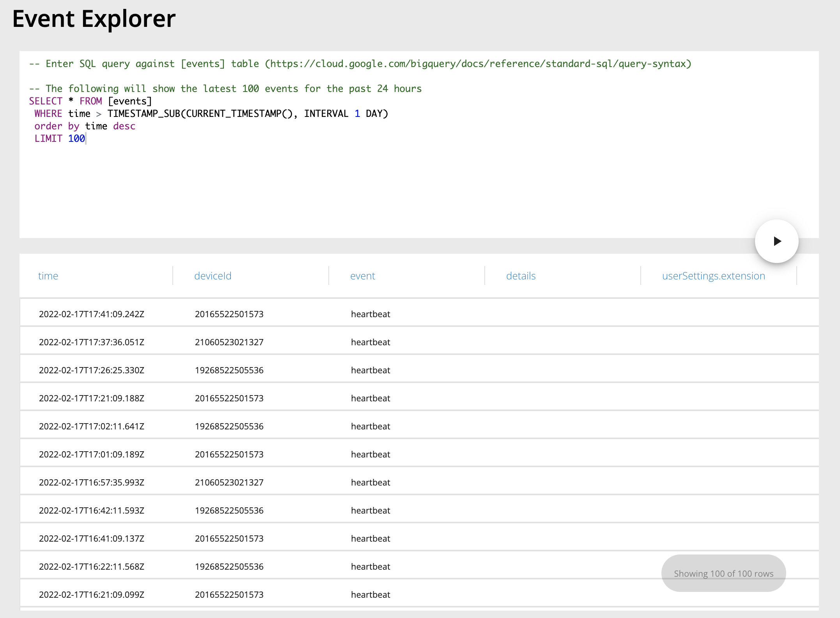
Task: Click the Event Explorer page title
Action: pos(94,19)
